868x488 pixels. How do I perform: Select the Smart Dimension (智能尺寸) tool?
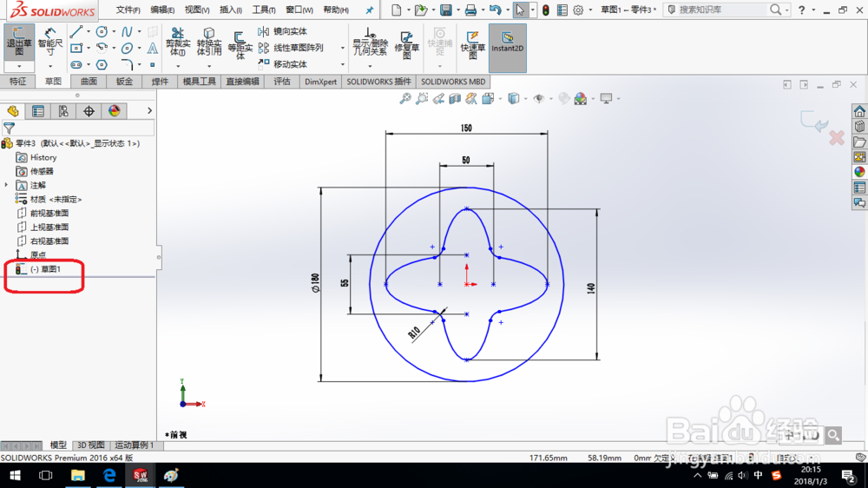[49, 42]
